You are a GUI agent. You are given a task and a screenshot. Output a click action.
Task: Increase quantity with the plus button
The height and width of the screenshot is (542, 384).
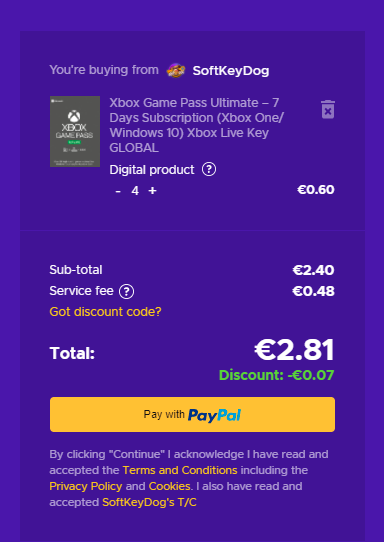[x=152, y=191]
